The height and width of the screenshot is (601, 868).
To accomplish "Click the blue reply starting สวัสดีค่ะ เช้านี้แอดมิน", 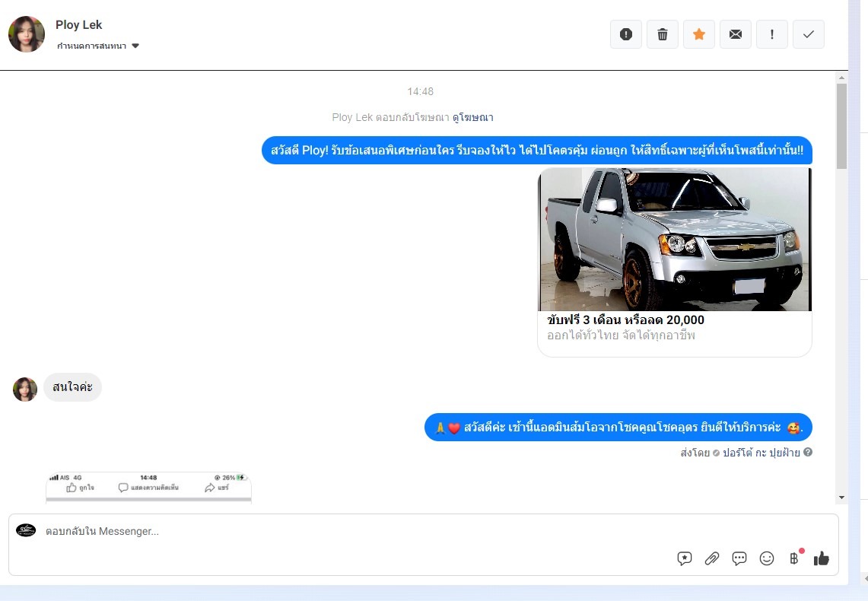I will [x=618, y=428].
